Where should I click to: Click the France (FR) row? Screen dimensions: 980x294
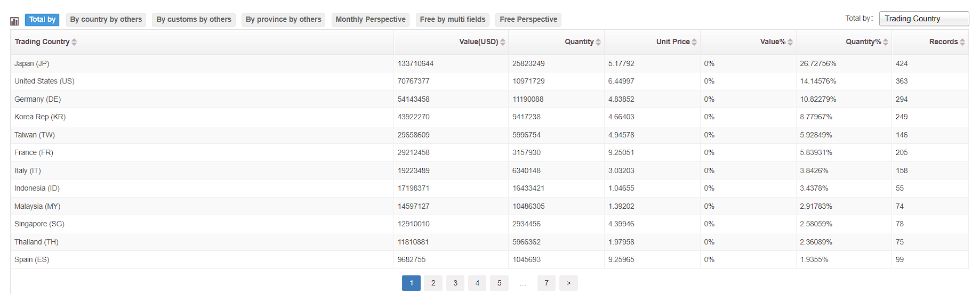[489, 153]
